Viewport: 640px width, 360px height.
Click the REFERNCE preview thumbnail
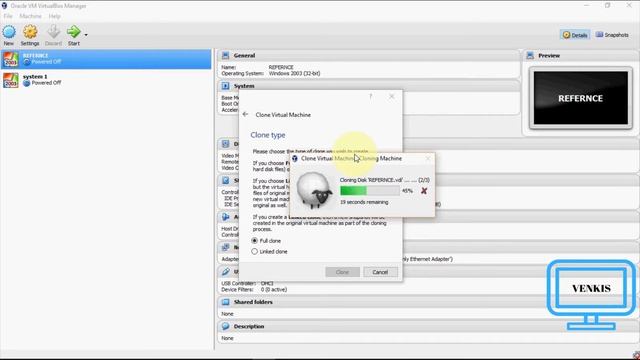tap(580, 98)
